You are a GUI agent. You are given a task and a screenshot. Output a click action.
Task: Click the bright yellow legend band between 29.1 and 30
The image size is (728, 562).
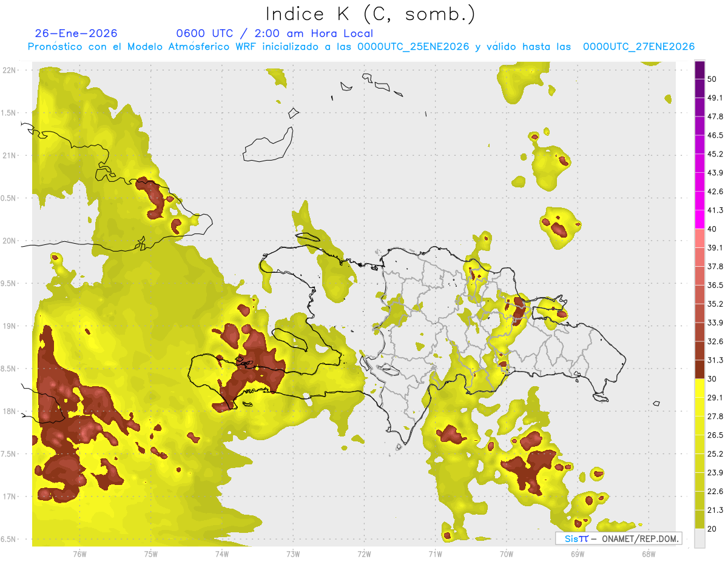click(699, 387)
